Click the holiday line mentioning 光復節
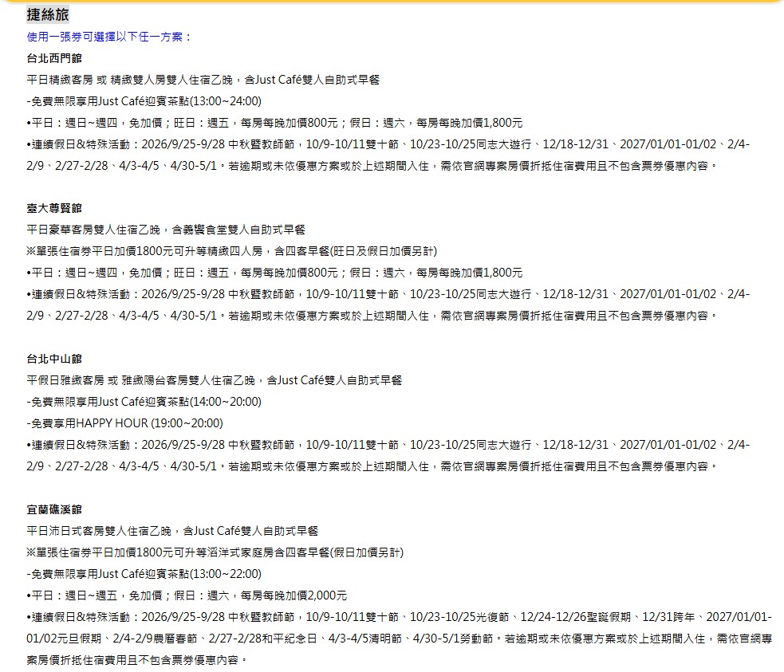The image size is (784, 672). [x=399, y=618]
